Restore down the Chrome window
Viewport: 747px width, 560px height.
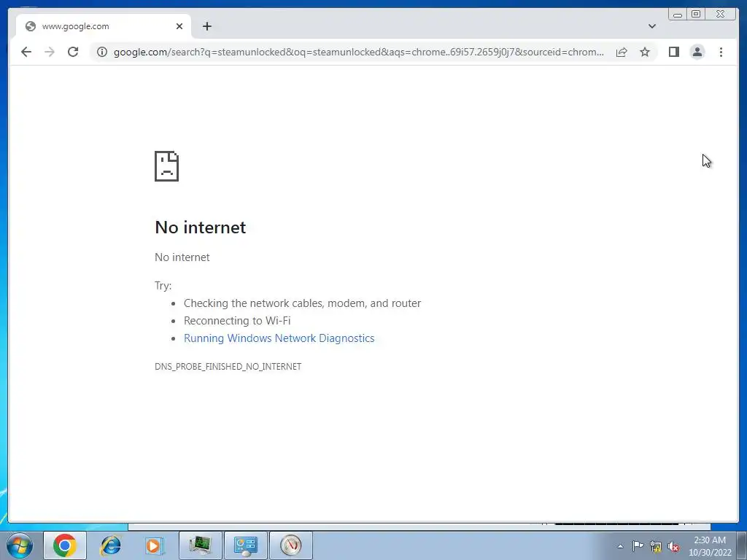pos(696,15)
